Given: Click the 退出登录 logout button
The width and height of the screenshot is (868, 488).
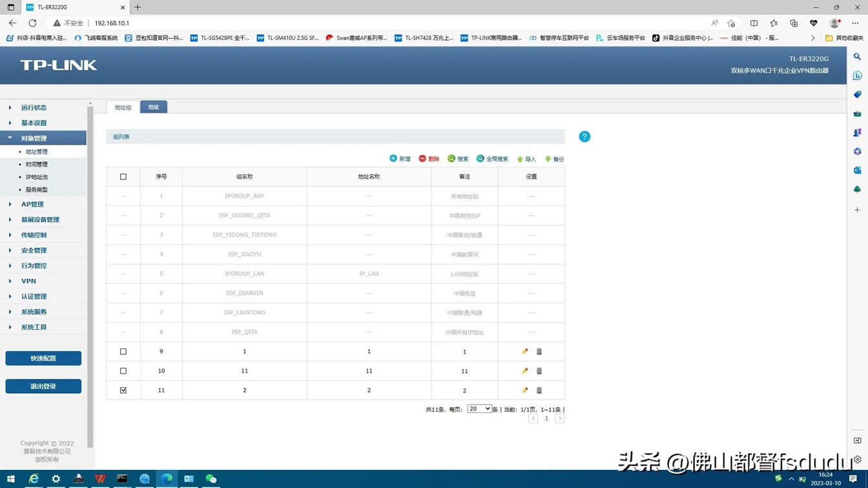Looking at the screenshot, I should (x=43, y=387).
